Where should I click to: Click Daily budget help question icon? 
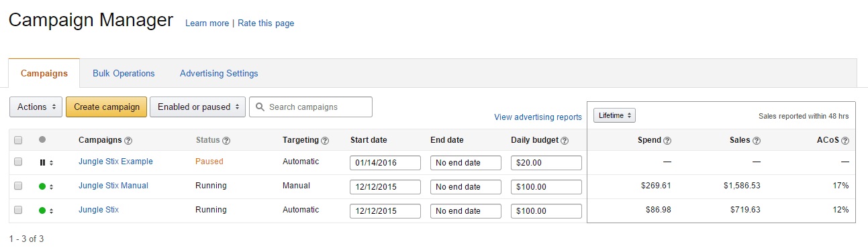[x=565, y=141]
